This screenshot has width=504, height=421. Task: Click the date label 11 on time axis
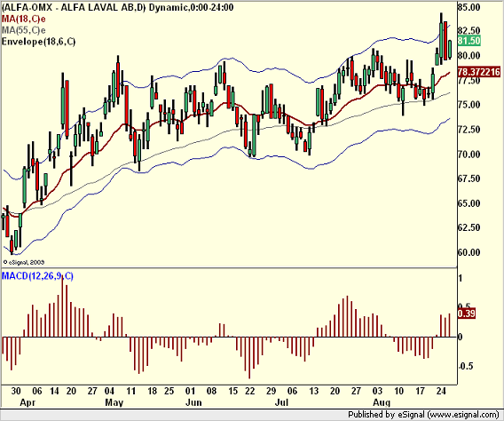pyautogui.click(x=130, y=391)
